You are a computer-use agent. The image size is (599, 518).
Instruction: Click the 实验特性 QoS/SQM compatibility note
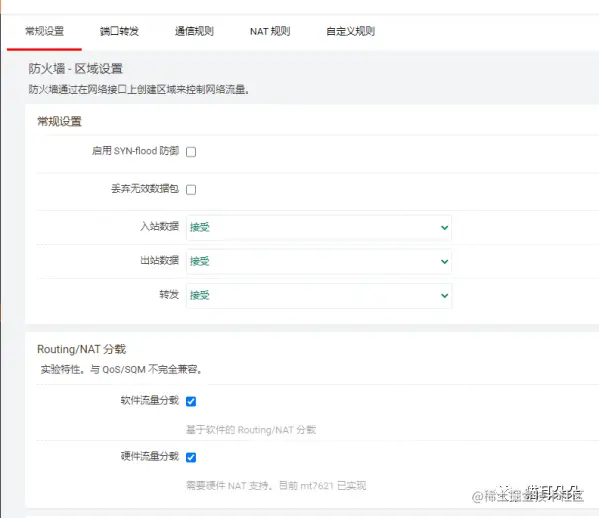121,369
